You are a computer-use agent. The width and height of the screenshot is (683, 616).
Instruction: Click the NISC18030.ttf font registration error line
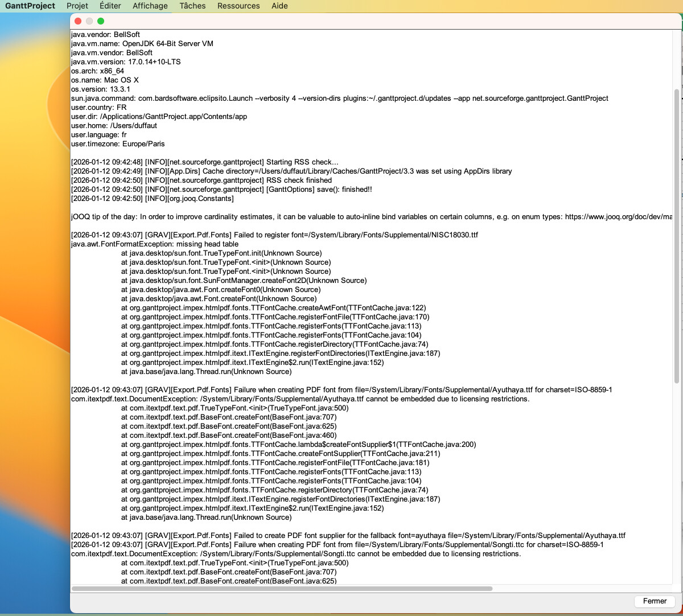(274, 235)
